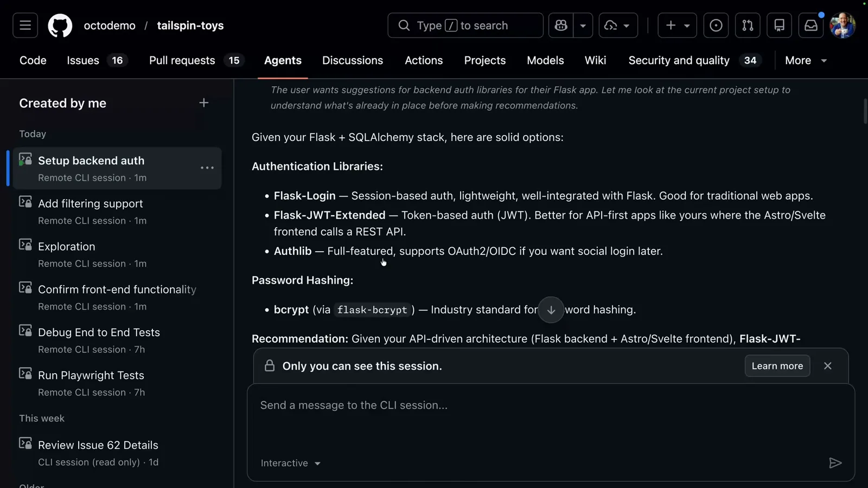Click the Pull requests count badge 15

click(x=234, y=60)
